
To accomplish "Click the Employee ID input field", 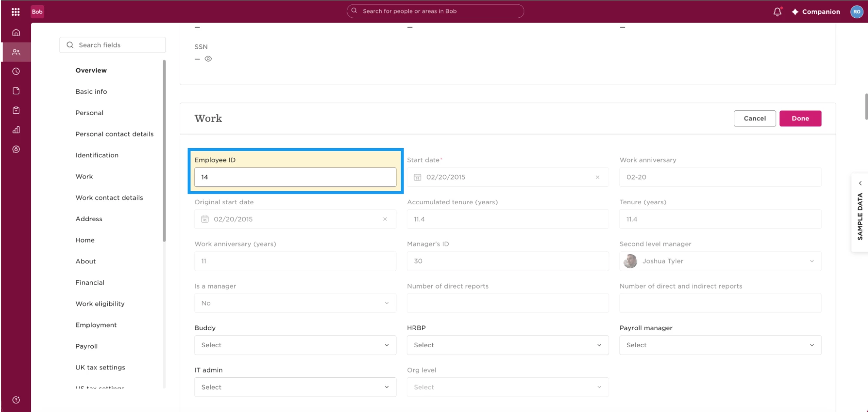I will click(x=295, y=177).
